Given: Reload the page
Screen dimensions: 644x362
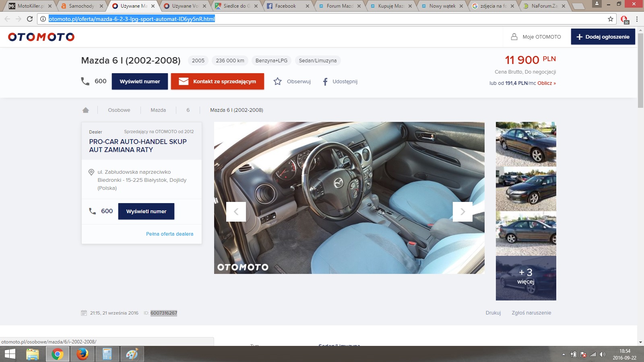Looking at the screenshot, I should pos(29,19).
